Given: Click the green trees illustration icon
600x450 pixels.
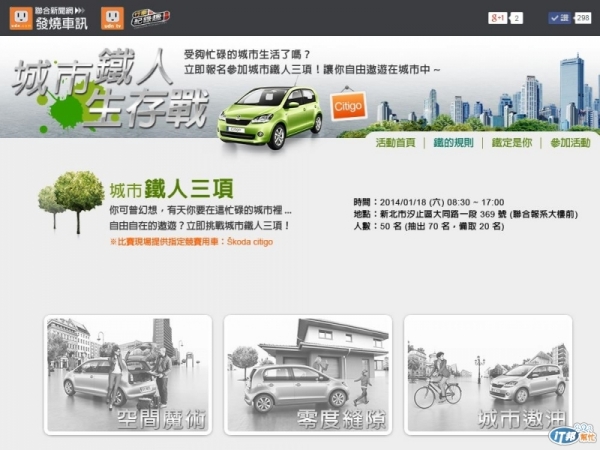Looking at the screenshot, I should (x=71, y=202).
